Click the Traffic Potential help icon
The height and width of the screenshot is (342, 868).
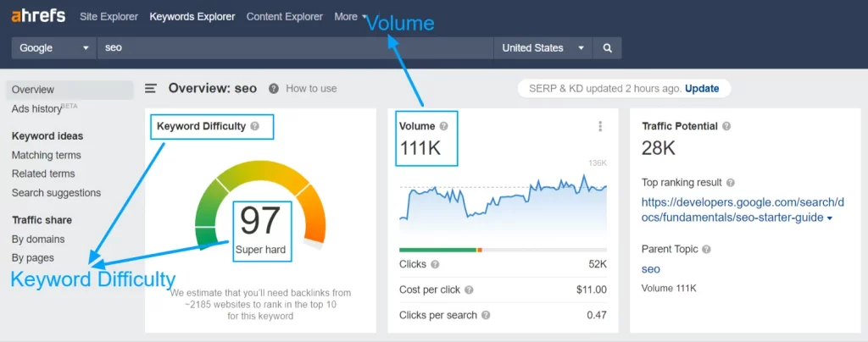click(726, 126)
